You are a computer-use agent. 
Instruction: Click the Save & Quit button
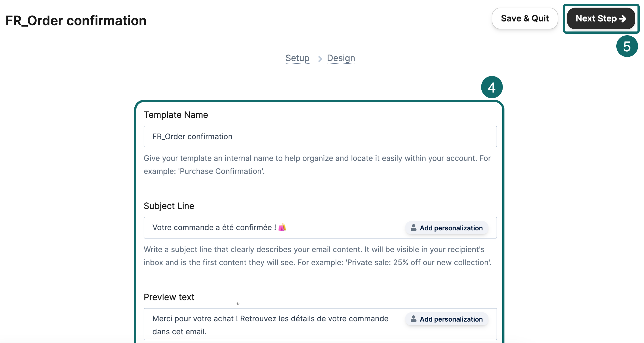525,18
